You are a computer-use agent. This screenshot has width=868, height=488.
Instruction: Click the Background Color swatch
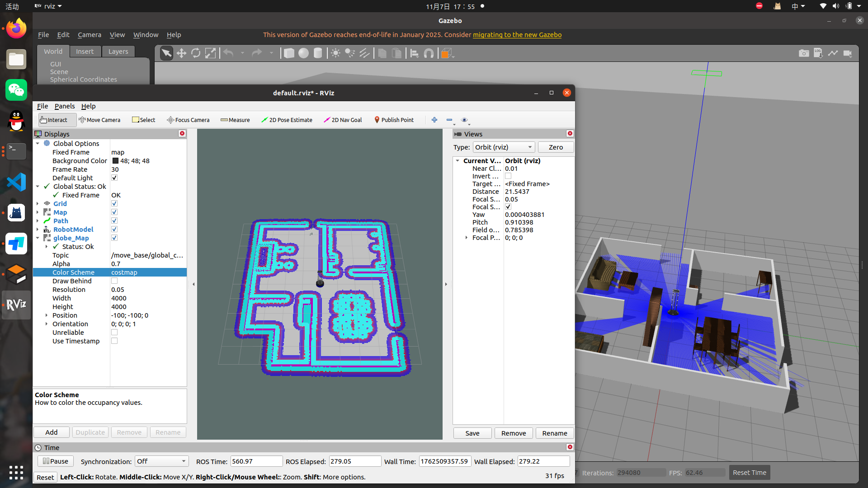pyautogui.click(x=115, y=161)
